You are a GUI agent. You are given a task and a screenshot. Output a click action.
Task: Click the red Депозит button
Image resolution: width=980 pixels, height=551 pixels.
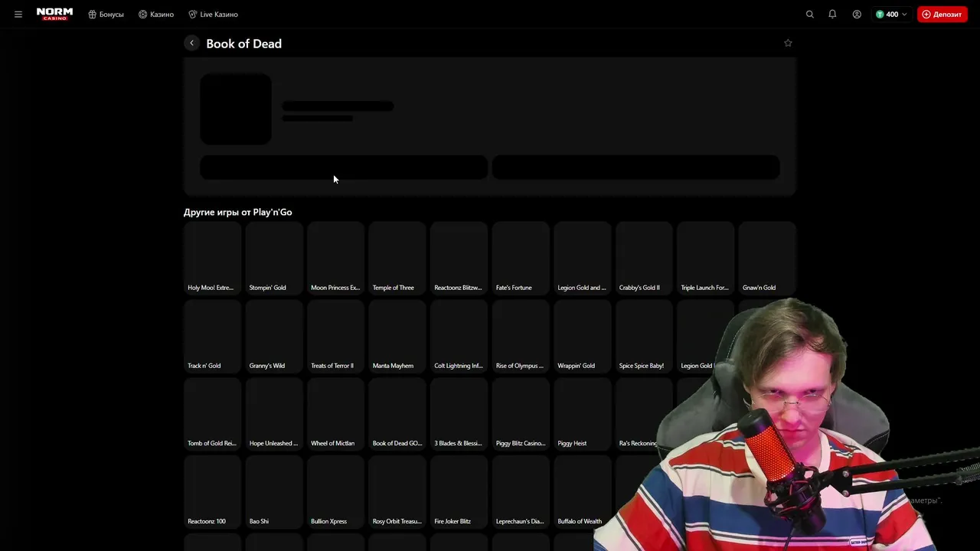[942, 15]
